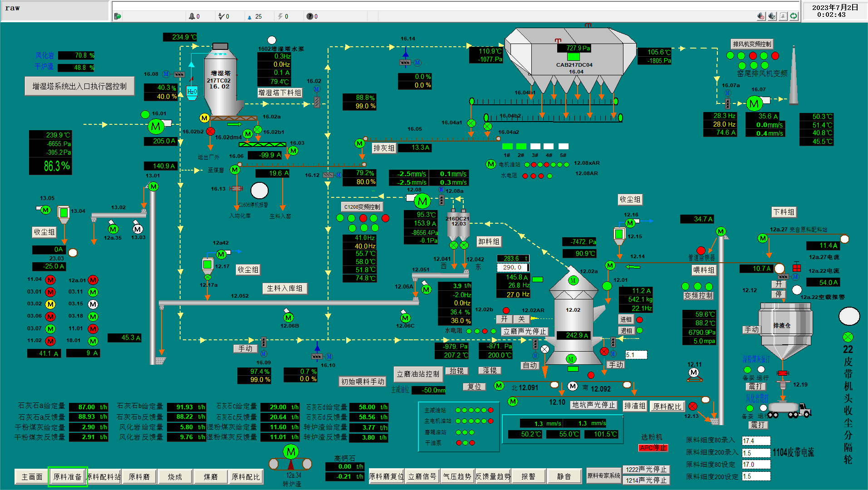Screen dimensions: 868x490
Task: Open the 排风机变频控制 panel
Action: 752,44
